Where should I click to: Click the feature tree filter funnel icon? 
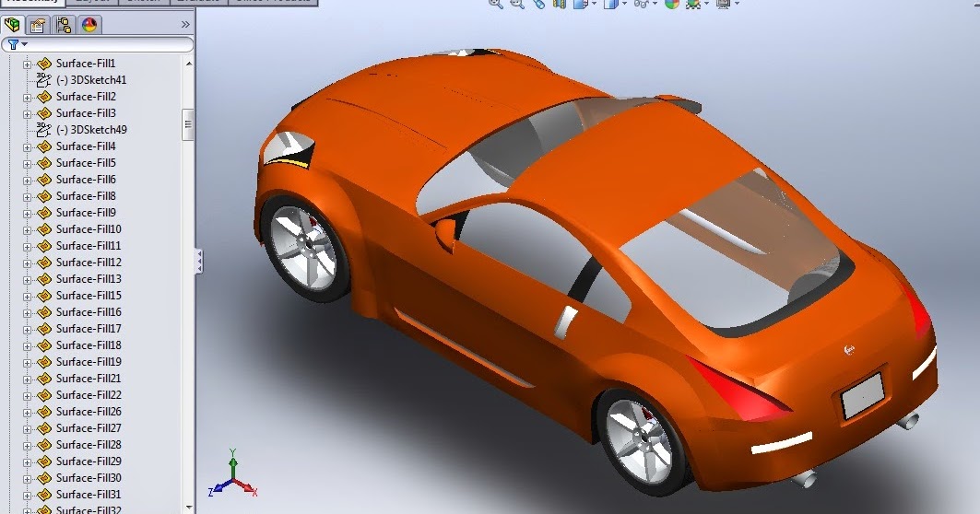tap(13, 44)
